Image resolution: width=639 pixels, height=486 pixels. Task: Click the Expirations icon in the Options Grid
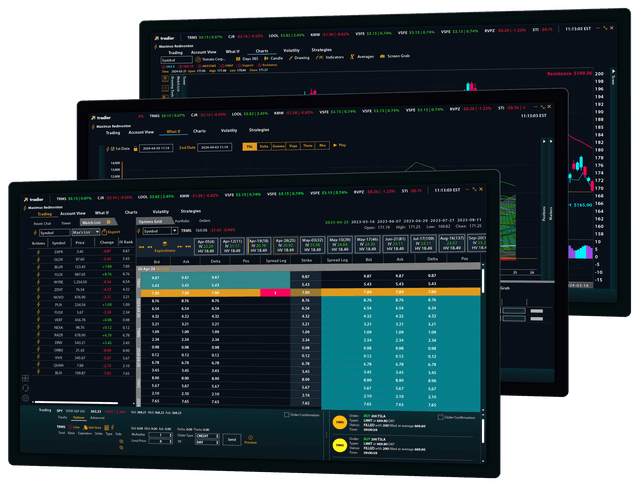click(x=165, y=244)
